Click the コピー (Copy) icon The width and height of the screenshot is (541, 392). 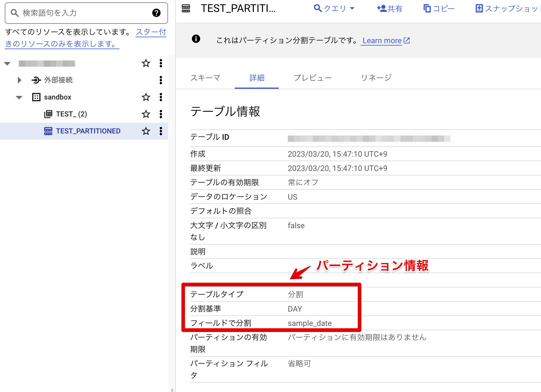click(427, 8)
